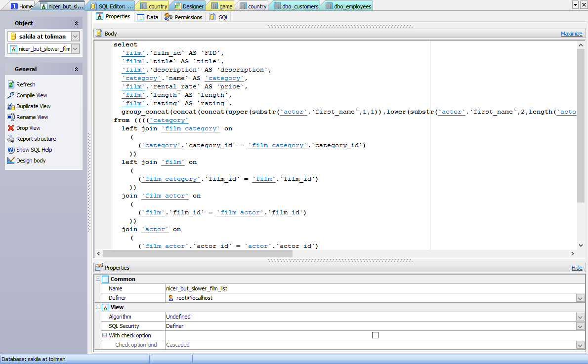Click the Maximize link in Body header
The width and height of the screenshot is (588, 364).
pyautogui.click(x=571, y=34)
